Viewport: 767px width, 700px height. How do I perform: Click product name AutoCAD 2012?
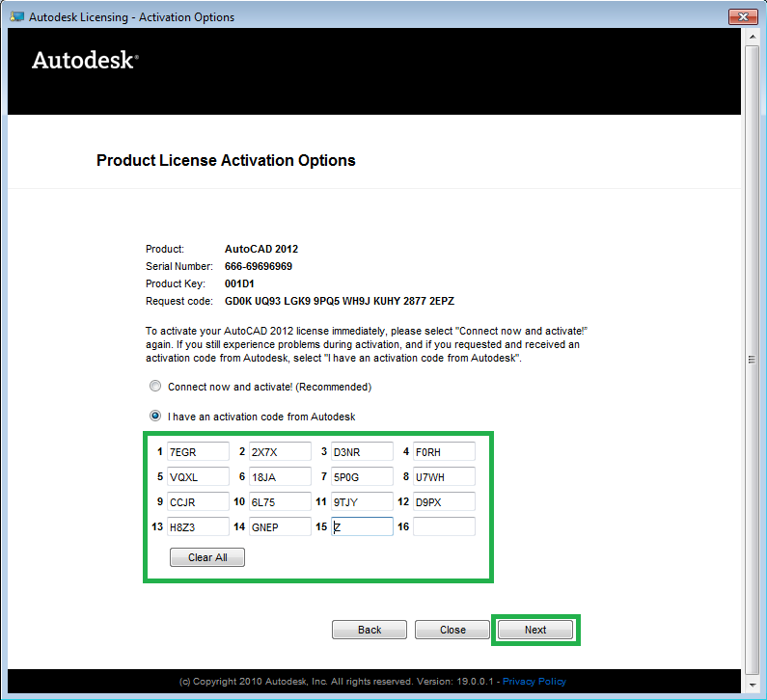point(261,249)
